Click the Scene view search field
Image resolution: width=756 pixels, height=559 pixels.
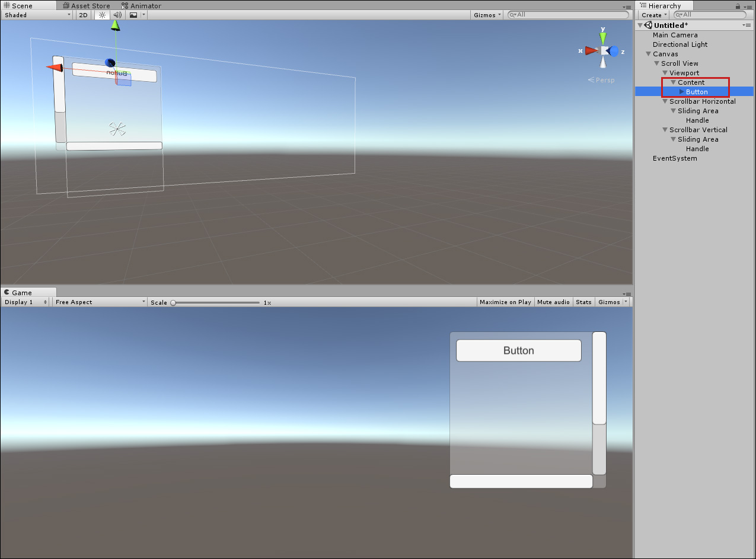coord(569,15)
